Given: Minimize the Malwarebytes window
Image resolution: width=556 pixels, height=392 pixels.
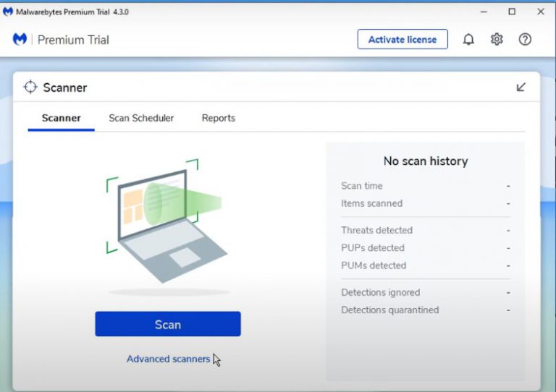Looking at the screenshot, I should [484, 12].
